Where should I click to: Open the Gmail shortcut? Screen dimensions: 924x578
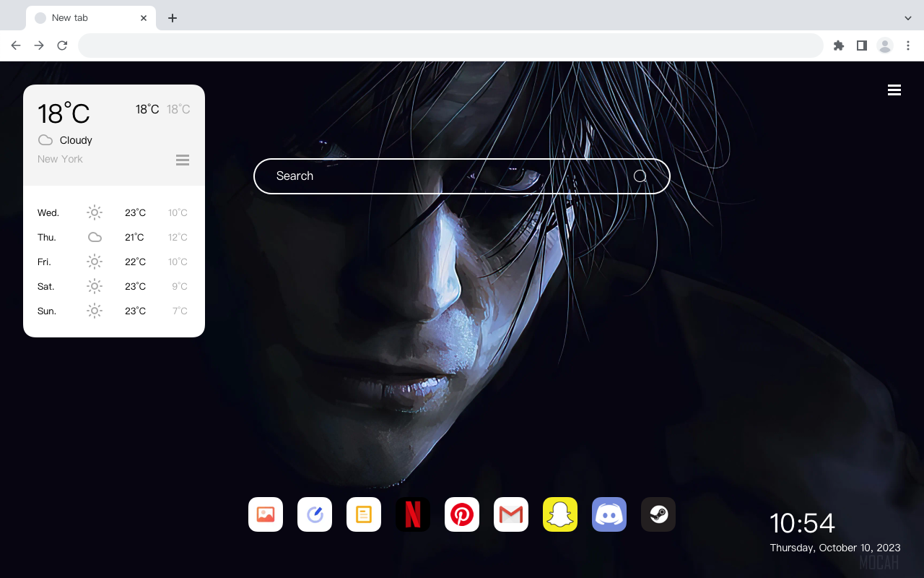click(511, 514)
